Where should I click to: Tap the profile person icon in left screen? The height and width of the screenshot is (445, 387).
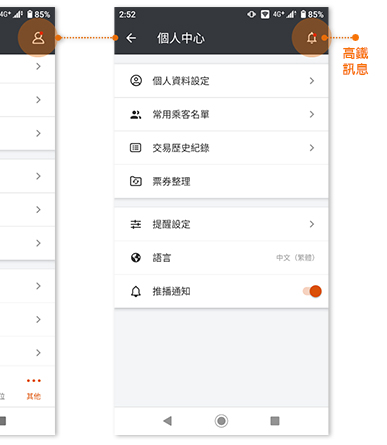coord(38,38)
